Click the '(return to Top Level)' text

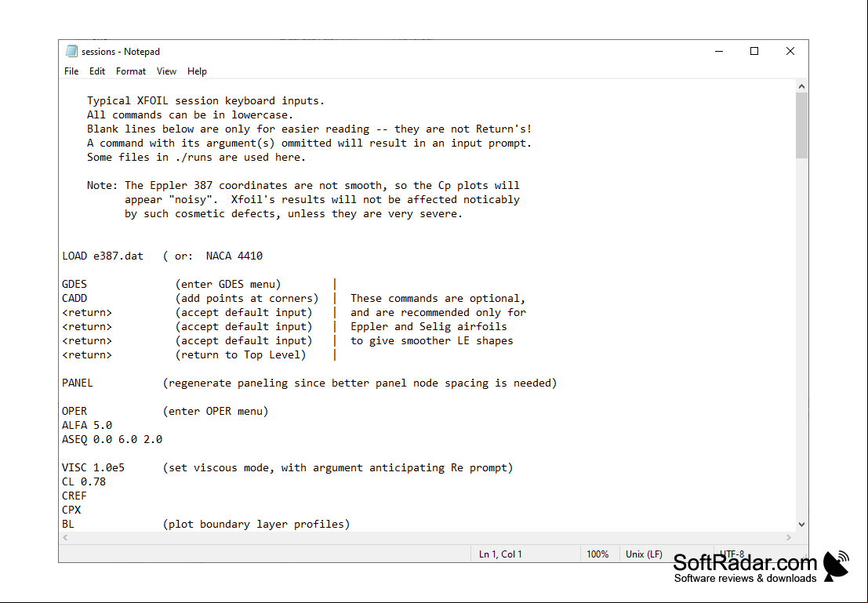click(241, 355)
